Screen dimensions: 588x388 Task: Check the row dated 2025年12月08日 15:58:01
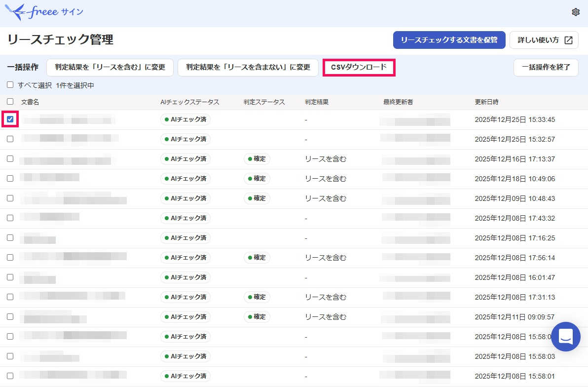pyautogui.click(x=10, y=376)
